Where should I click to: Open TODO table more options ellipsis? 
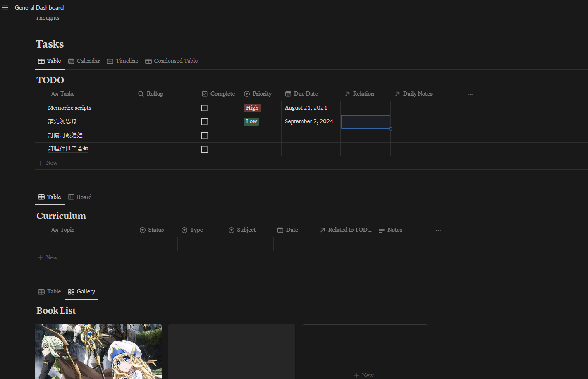click(x=470, y=94)
